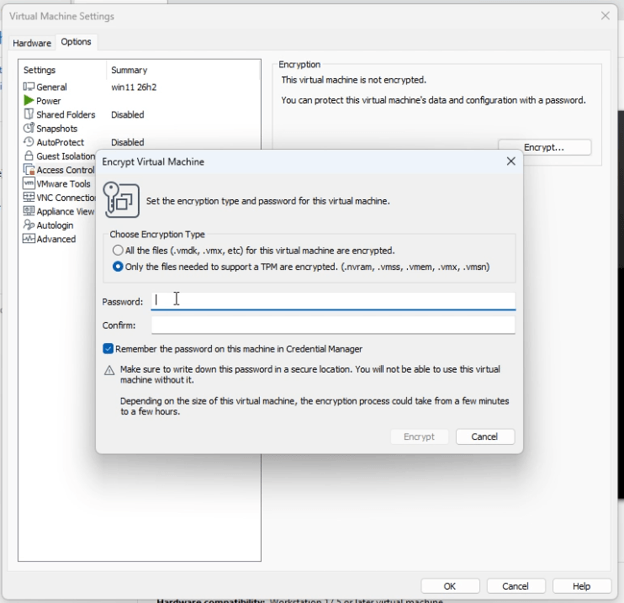Cancel the Encrypt Virtual Machine dialog
This screenshot has width=624, height=603.
click(485, 437)
